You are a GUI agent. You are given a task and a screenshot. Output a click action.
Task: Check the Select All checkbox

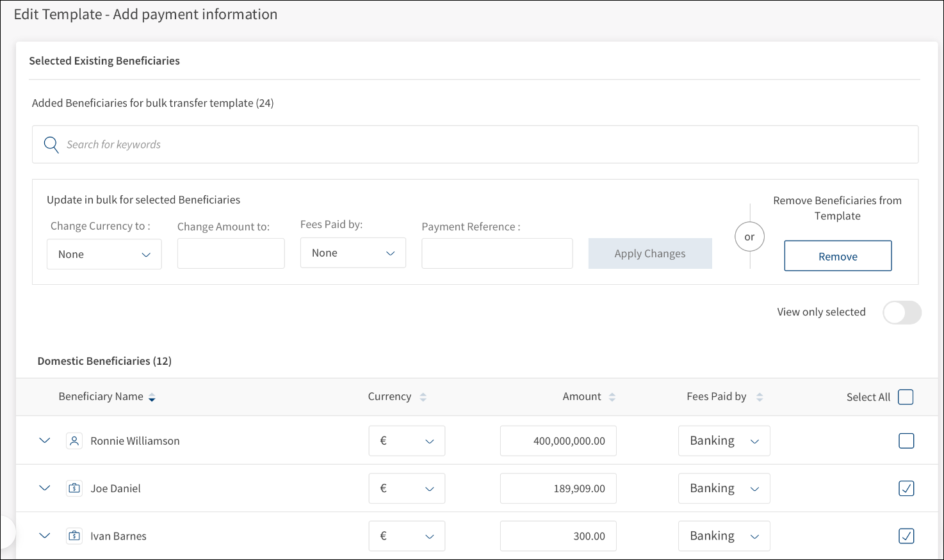[x=906, y=397]
